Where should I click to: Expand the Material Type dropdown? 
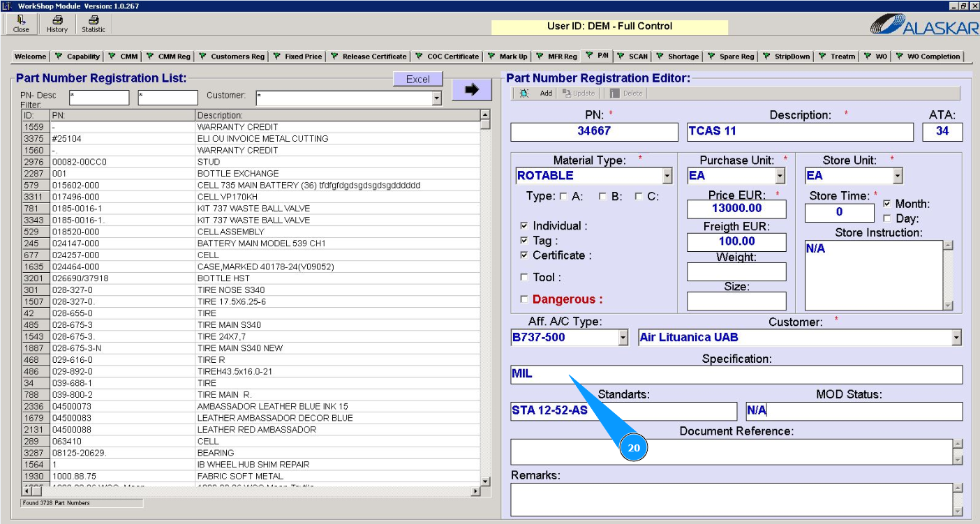[x=667, y=176]
